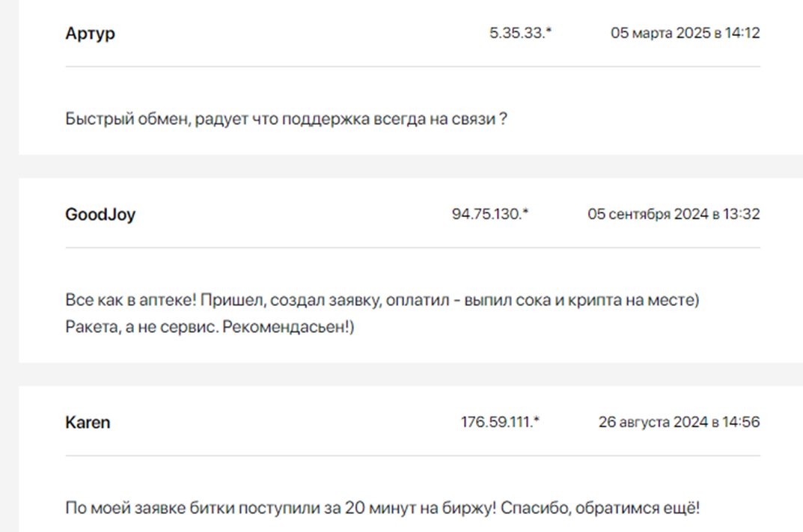Click the divider line under Karen's header

pyautogui.click(x=412, y=456)
